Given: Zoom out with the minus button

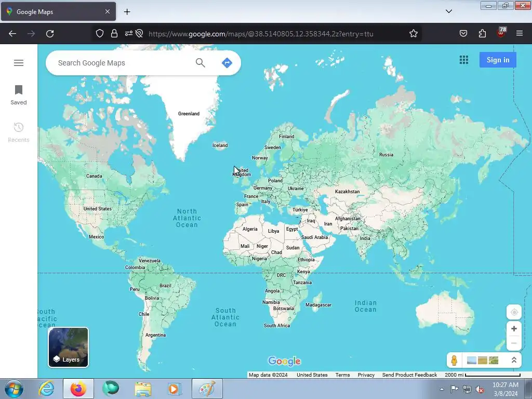Looking at the screenshot, I should coord(514,343).
